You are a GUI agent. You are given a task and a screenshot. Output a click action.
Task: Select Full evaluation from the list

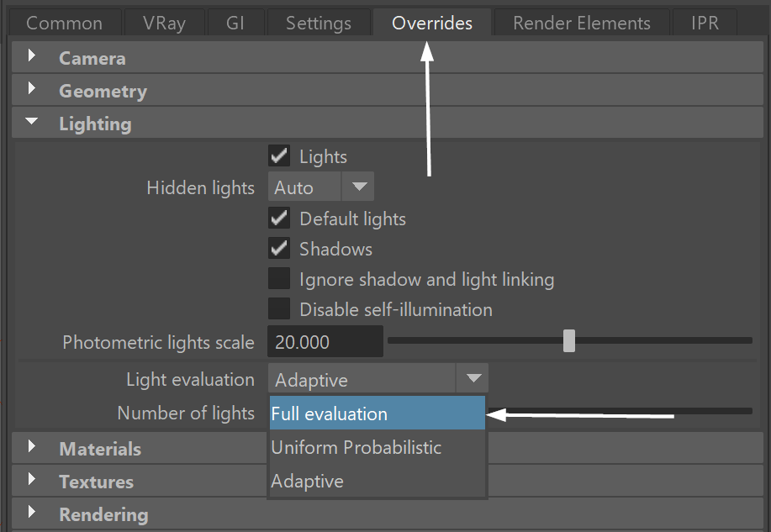pos(378,413)
